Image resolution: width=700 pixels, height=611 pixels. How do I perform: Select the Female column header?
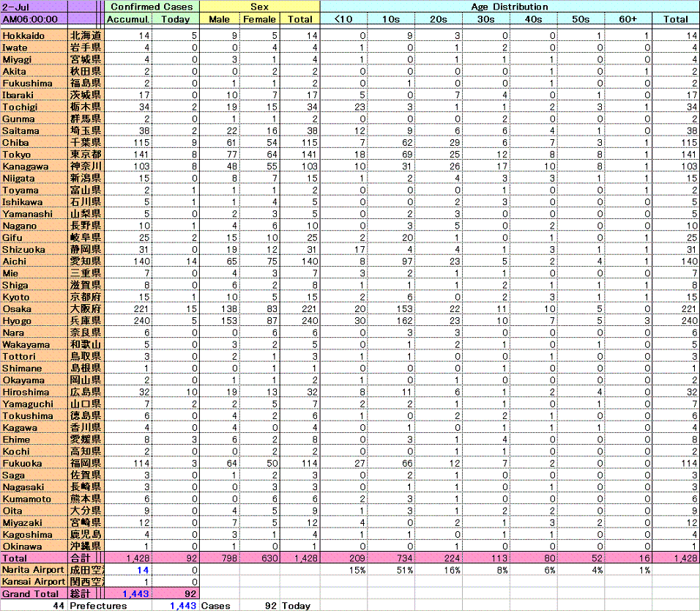pyautogui.click(x=260, y=19)
